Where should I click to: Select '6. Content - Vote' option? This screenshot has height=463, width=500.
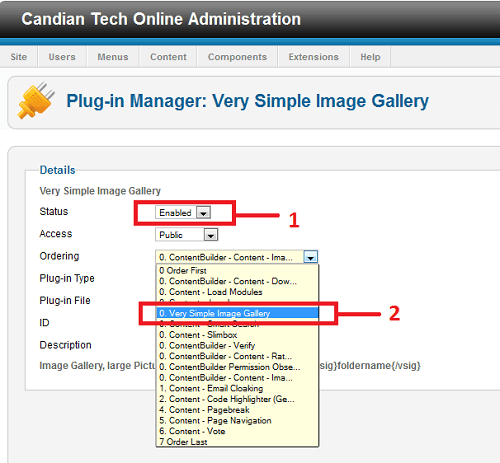237,431
